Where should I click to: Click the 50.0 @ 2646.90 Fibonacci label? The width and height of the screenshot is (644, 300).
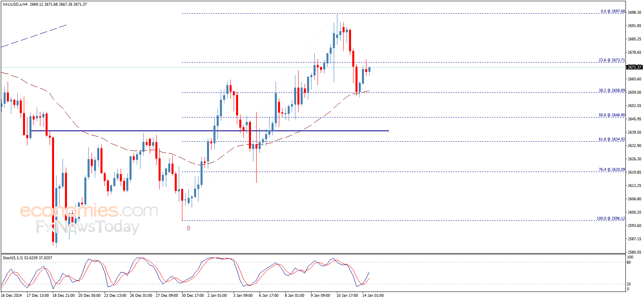point(611,115)
